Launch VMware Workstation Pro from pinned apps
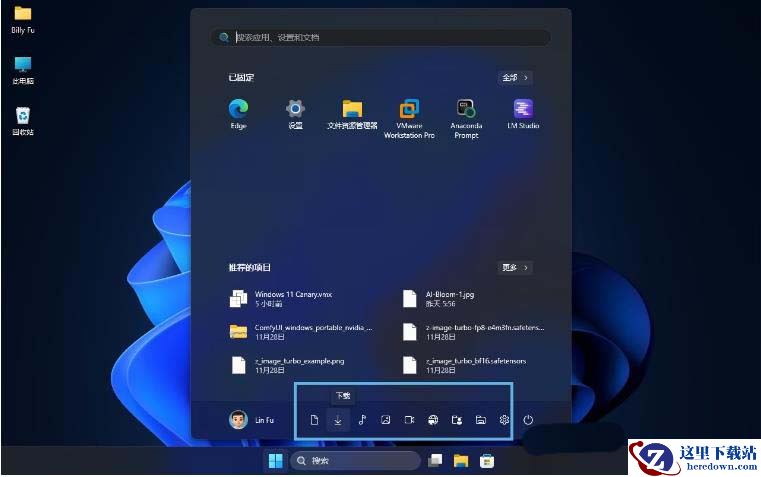The height and width of the screenshot is (477, 761). pyautogui.click(x=409, y=110)
